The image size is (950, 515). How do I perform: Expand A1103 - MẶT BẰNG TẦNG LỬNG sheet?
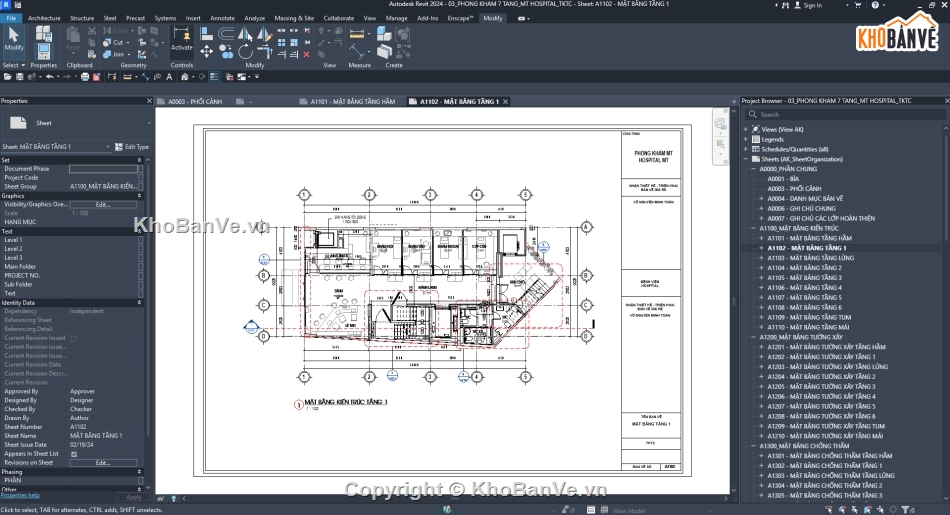coord(762,258)
